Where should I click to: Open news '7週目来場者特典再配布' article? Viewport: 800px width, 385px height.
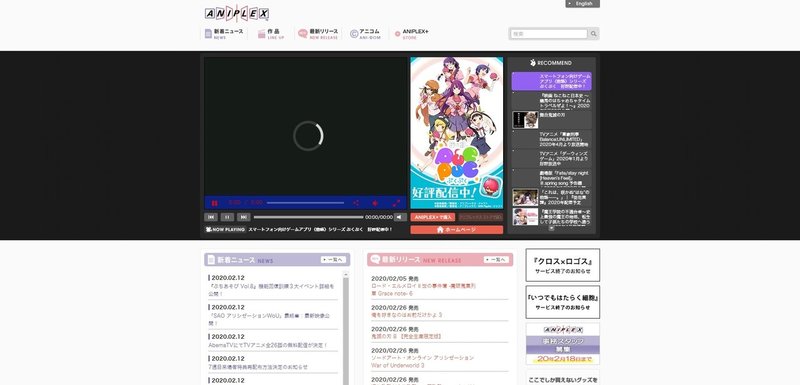[x=258, y=367]
